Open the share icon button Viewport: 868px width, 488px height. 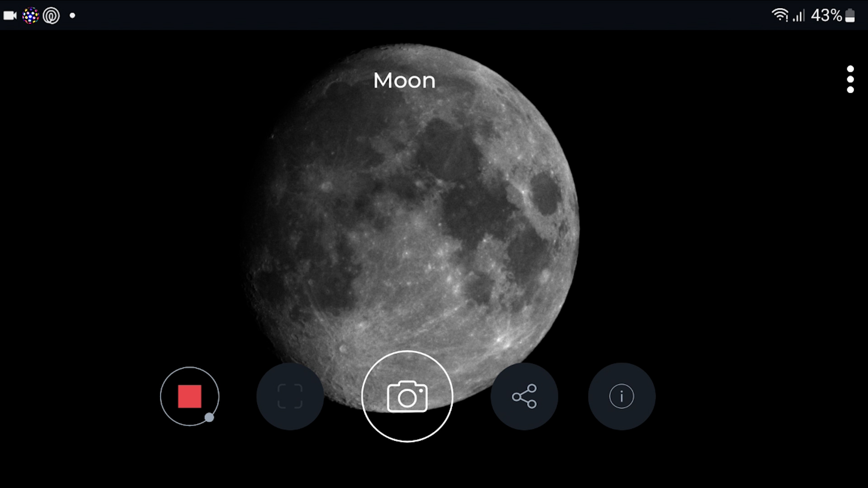point(524,396)
